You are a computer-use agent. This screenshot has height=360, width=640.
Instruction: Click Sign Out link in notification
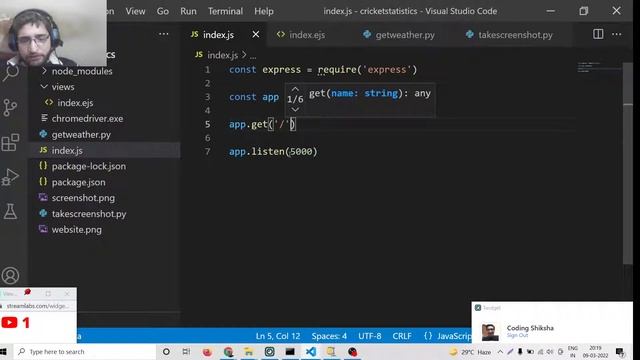tap(517, 335)
